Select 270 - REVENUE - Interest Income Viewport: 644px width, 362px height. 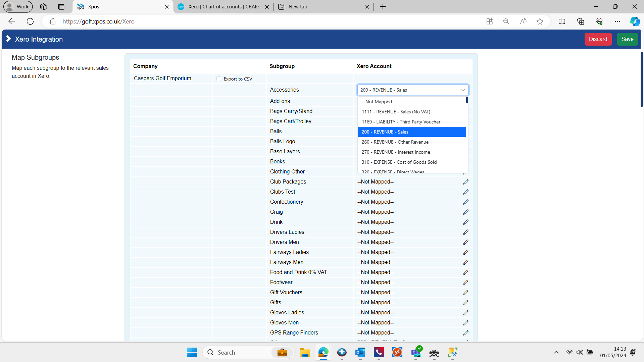pos(412,152)
